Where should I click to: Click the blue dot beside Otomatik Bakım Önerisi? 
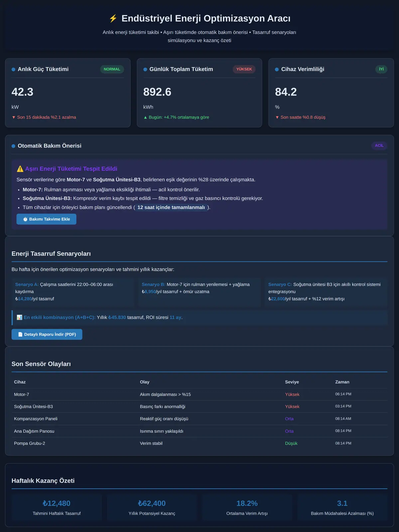13,146
